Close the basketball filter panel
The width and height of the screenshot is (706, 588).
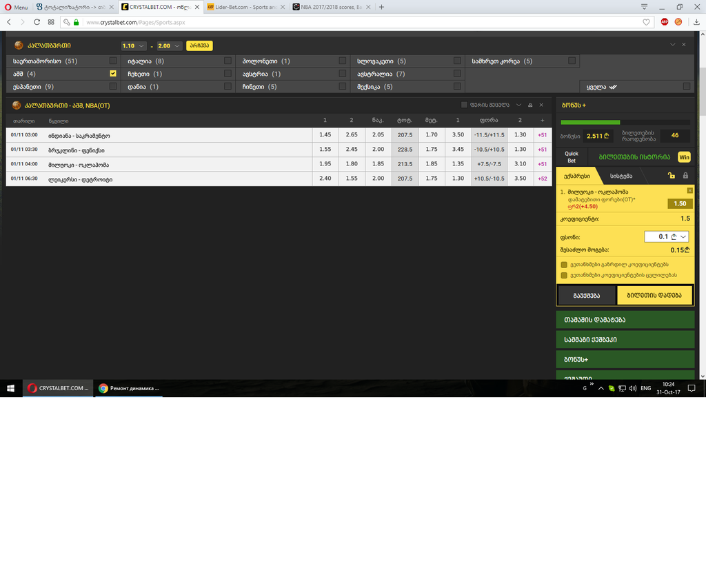pos(683,45)
